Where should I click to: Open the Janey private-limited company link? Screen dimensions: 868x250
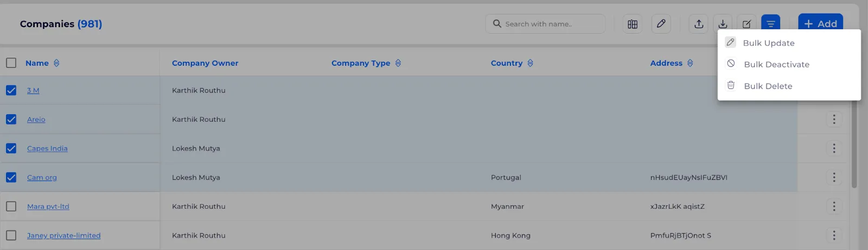click(64, 235)
